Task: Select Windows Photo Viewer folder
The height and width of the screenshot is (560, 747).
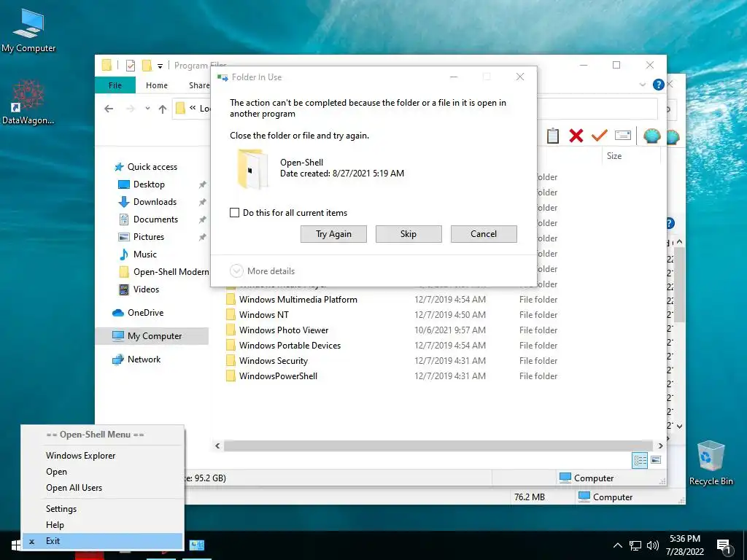Action: pyautogui.click(x=284, y=330)
